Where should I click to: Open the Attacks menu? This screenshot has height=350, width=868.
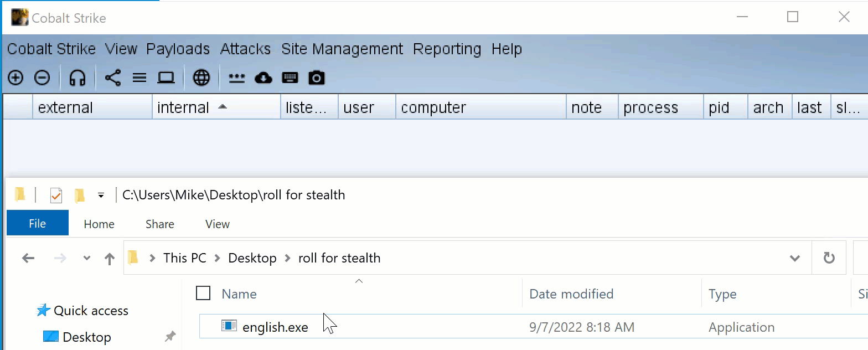pyautogui.click(x=245, y=49)
